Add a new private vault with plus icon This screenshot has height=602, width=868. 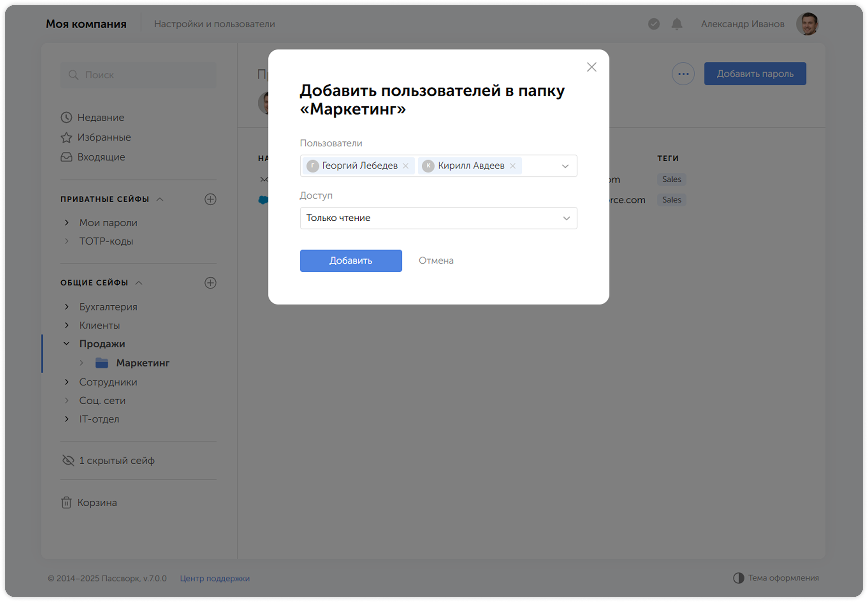pos(210,199)
